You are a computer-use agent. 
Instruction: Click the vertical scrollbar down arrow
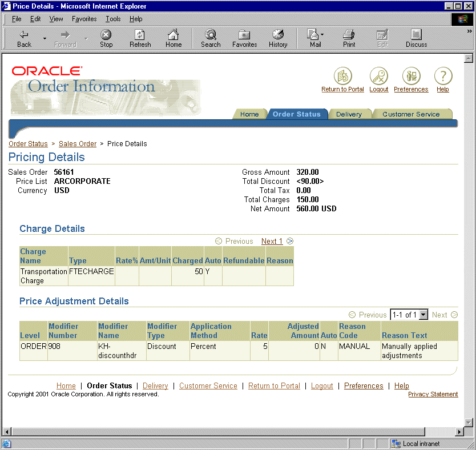(x=469, y=423)
